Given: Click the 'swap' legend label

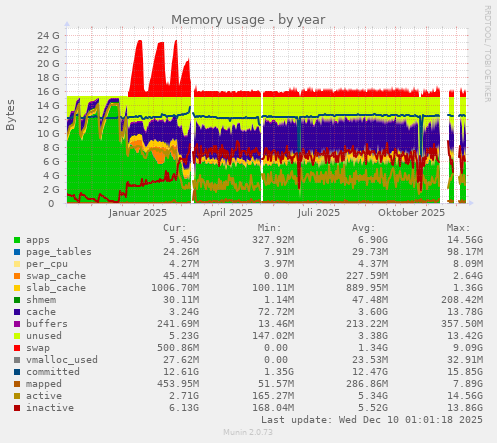Looking at the screenshot, I should (x=38, y=348).
